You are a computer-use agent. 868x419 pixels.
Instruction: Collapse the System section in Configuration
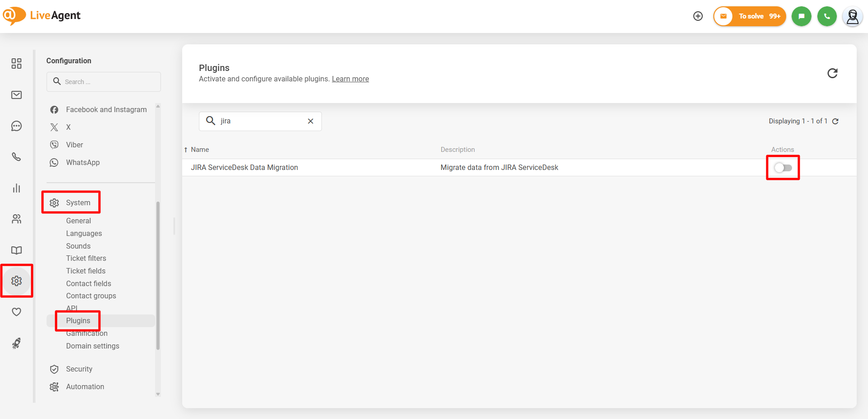[x=78, y=202]
